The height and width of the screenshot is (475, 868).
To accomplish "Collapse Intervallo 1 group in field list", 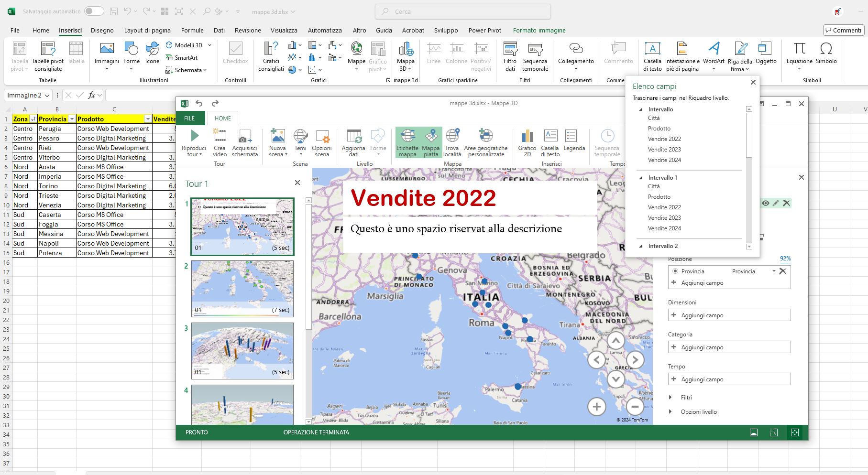I will coord(641,178).
